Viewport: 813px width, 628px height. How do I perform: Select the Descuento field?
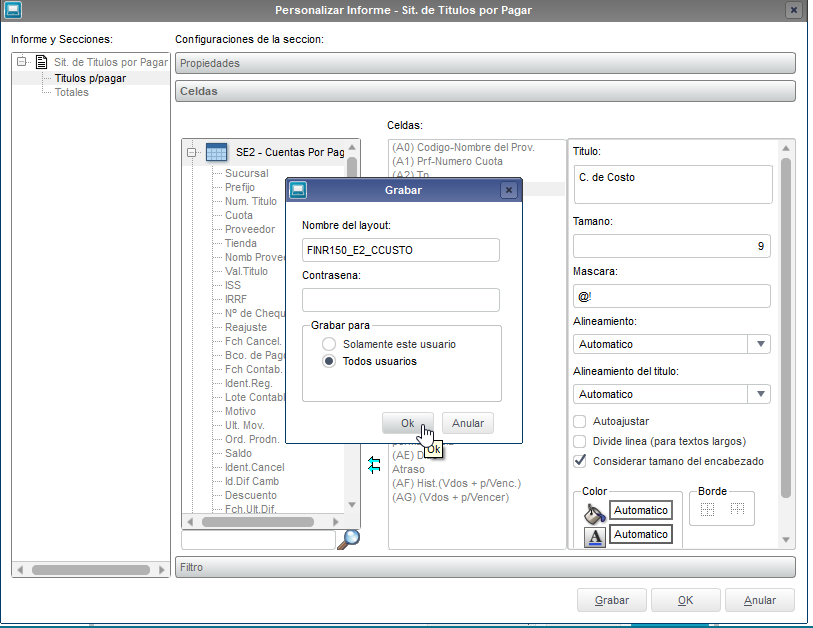pos(250,495)
